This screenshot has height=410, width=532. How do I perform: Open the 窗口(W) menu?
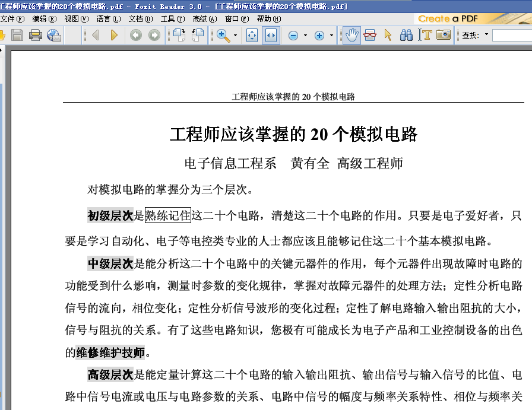click(x=237, y=19)
